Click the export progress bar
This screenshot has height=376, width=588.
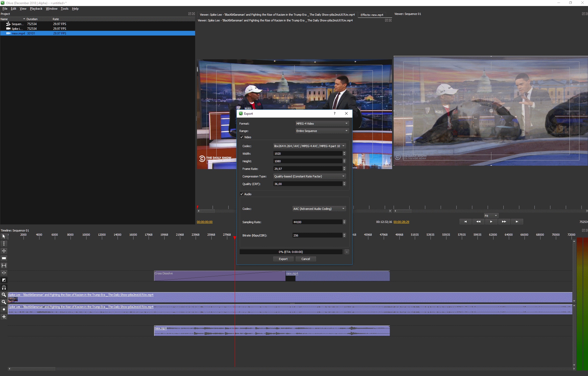pyautogui.click(x=291, y=252)
